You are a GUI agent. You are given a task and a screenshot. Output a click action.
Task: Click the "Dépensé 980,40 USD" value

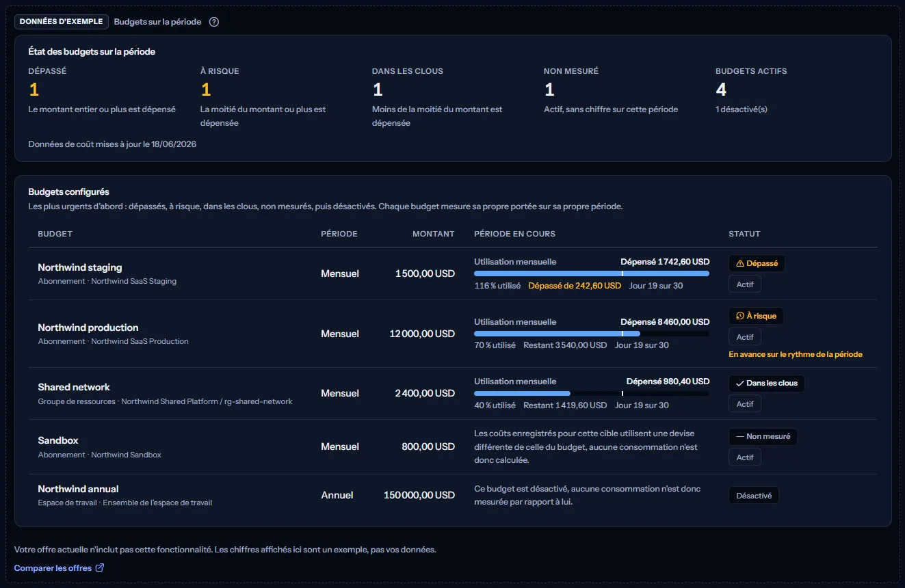(x=668, y=382)
